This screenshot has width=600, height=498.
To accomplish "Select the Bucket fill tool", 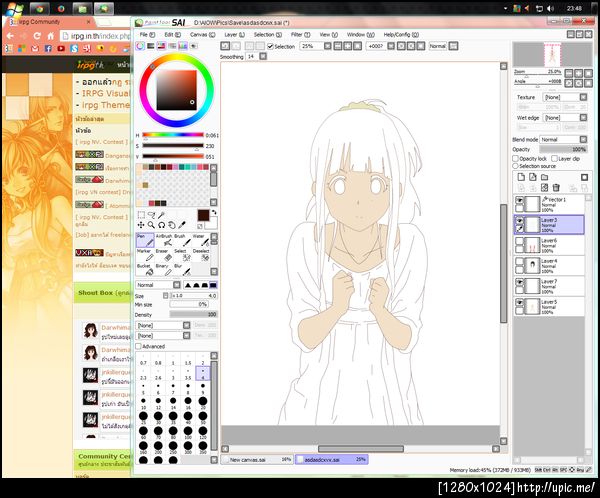I will click(145, 269).
